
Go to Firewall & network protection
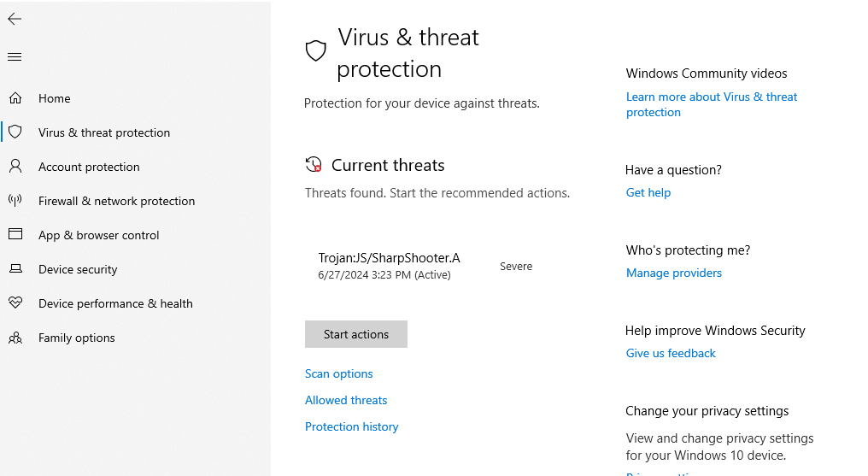[116, 201]
